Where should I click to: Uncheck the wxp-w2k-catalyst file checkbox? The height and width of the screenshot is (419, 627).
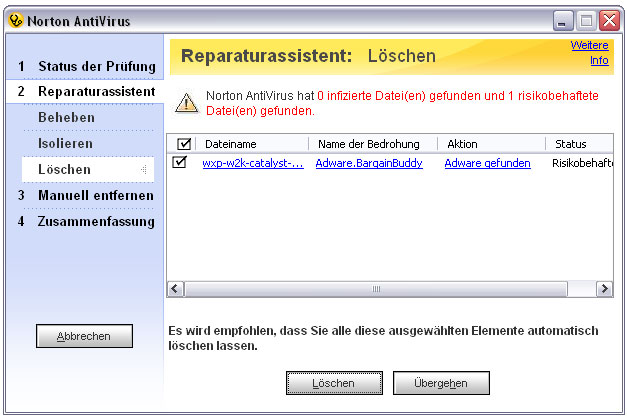click(179, 162)
